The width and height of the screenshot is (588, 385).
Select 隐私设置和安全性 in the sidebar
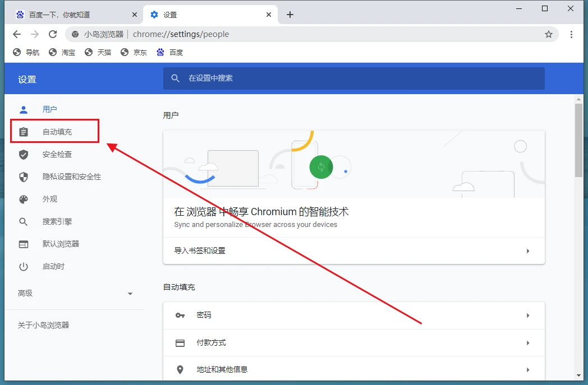point(71,177)
